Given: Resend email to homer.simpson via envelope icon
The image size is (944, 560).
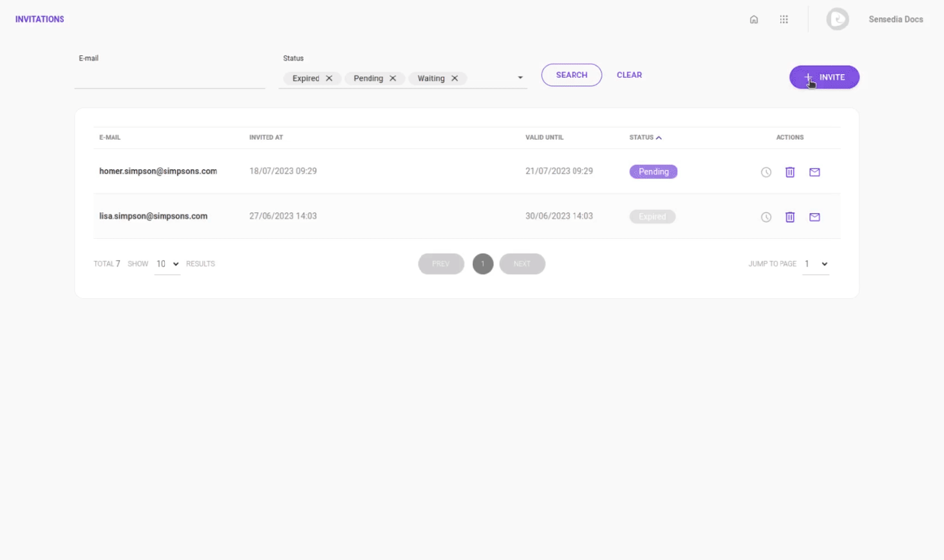Looking at the screenshot, I should click(x=814, y=173).
